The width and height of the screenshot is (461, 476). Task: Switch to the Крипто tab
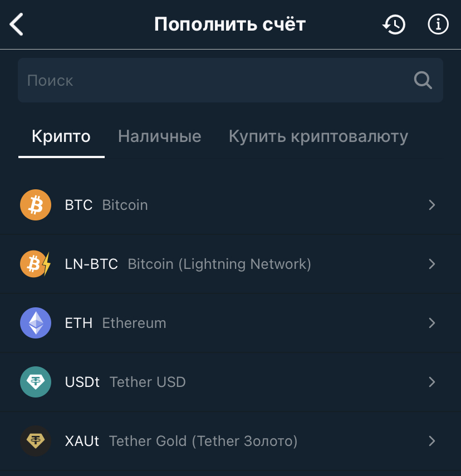(61, 136)
